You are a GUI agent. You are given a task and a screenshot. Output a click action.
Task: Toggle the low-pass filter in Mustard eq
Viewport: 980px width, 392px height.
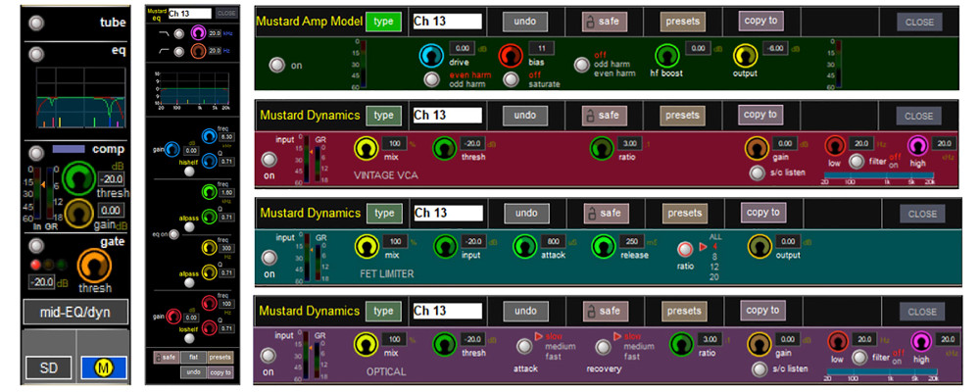click(179, 33)
